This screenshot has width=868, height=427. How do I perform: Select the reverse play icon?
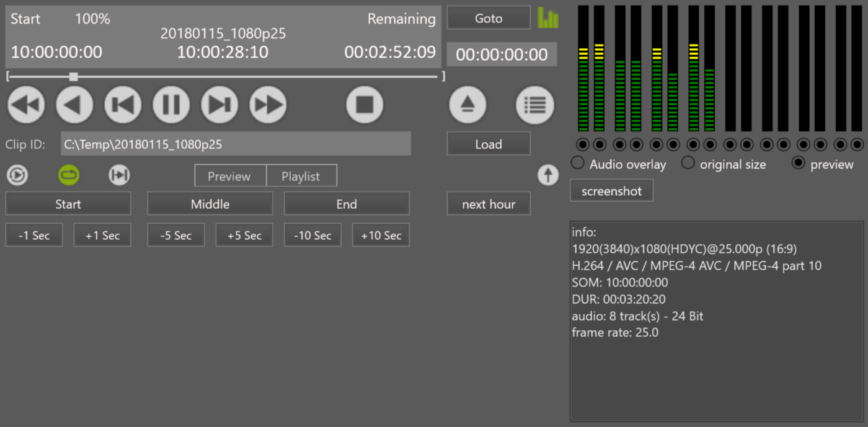coord(74,105)
